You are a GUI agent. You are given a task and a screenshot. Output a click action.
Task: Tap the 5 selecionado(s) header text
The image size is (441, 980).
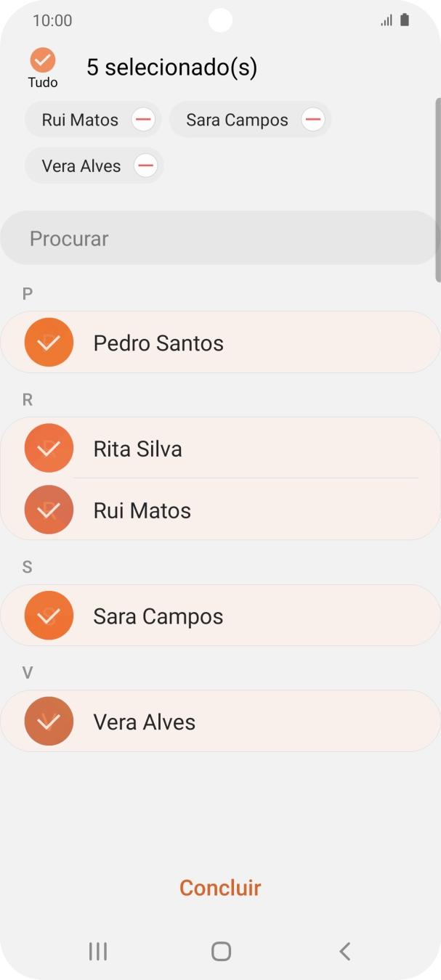tap(172, 67)
